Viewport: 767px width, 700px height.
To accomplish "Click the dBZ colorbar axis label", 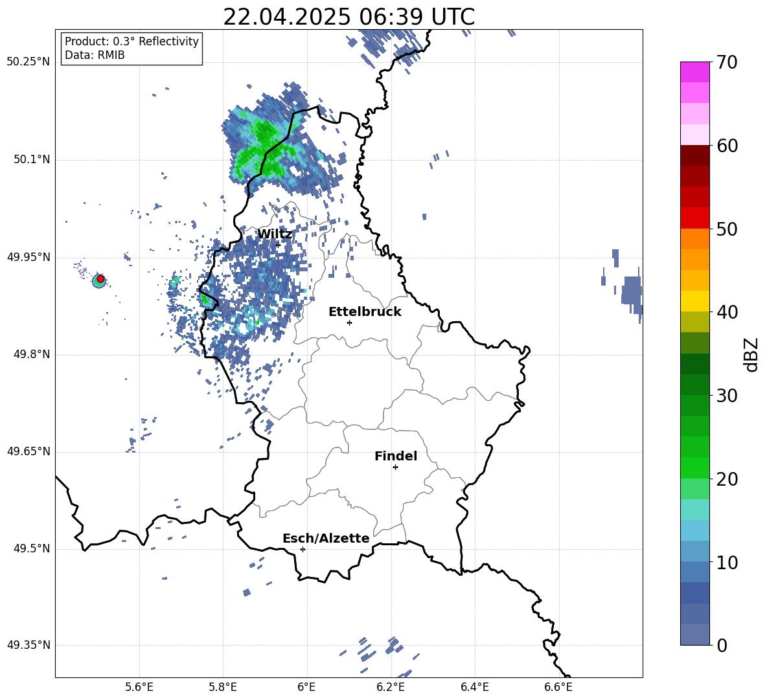I will pyautogui.click(x=752, y=354).
